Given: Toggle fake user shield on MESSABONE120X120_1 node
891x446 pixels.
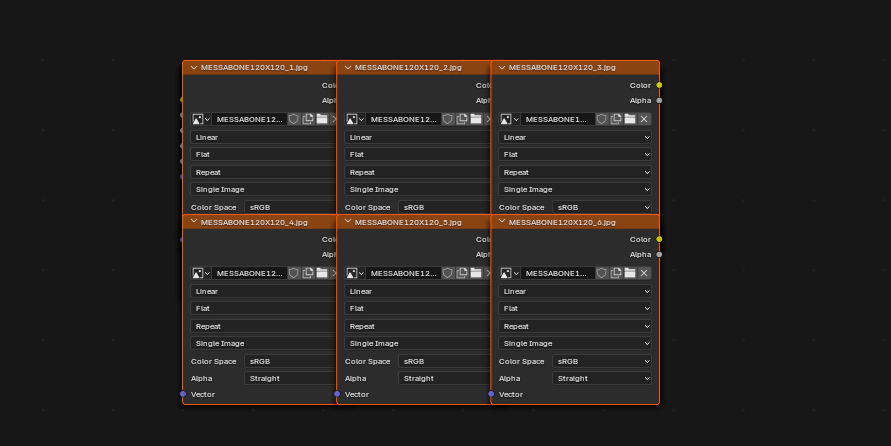Looking at the screenshot, I should coord(293,119).
